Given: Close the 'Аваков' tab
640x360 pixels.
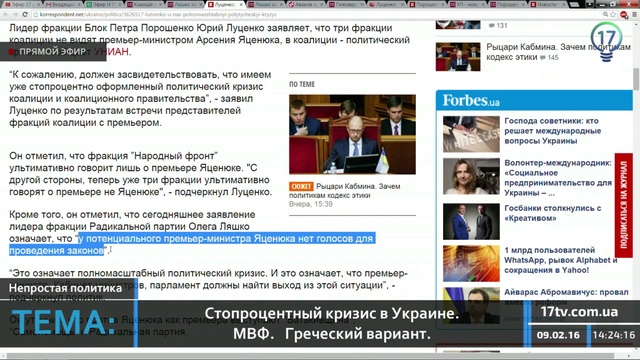Looking at the screenshot, I should 322,4.
